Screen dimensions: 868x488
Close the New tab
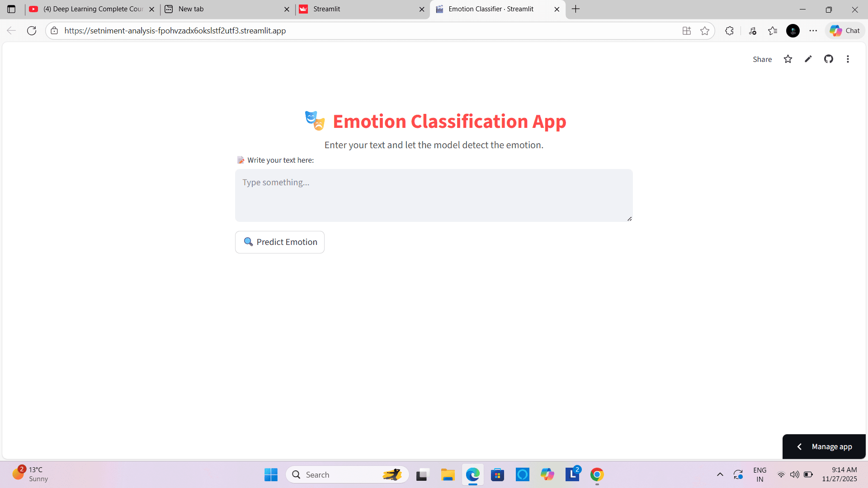coord(287,9)
